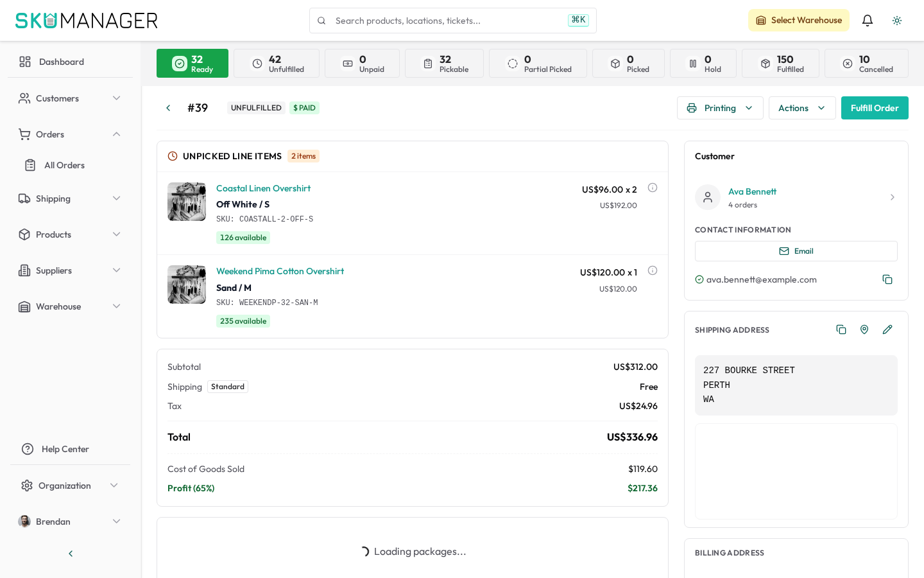Click chevron next to Ava Bennett
The image size is (924, 578).
click(x=892, y=197)
